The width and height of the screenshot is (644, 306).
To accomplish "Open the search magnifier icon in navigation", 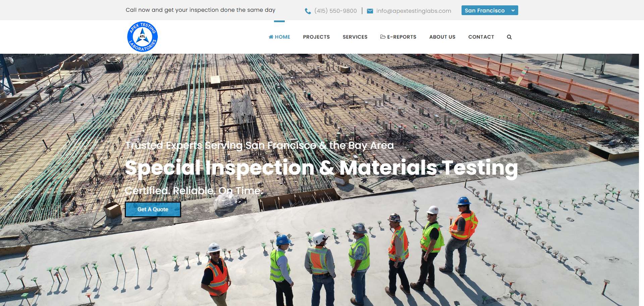I will [x=509, y=37].
